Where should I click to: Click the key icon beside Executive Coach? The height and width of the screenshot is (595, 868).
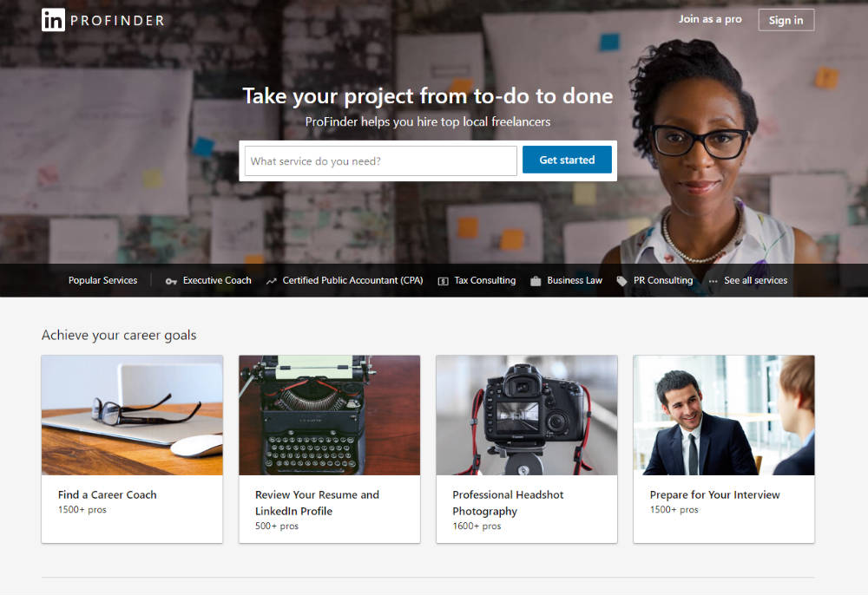click(171, 281)
